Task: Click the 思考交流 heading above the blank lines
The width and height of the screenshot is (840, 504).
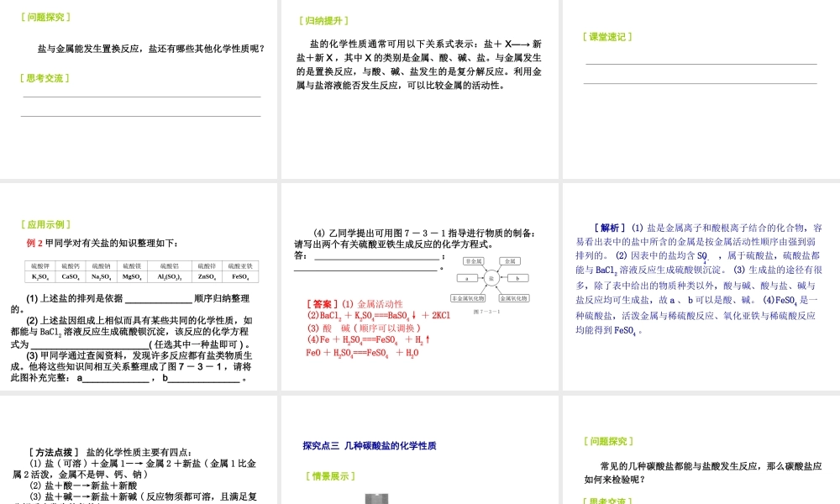Action: 45,78
